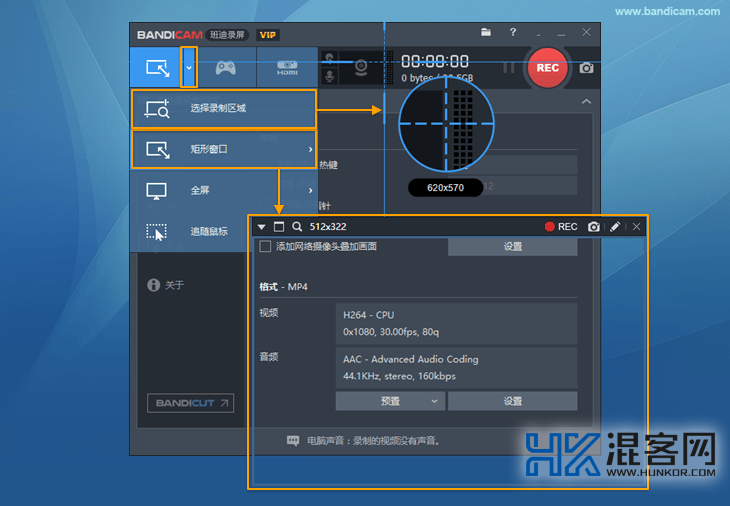This screenshot has height=506, width=730.
Task: Open the output folder icon
Action: pyautogui.click(x=486, y=32)
